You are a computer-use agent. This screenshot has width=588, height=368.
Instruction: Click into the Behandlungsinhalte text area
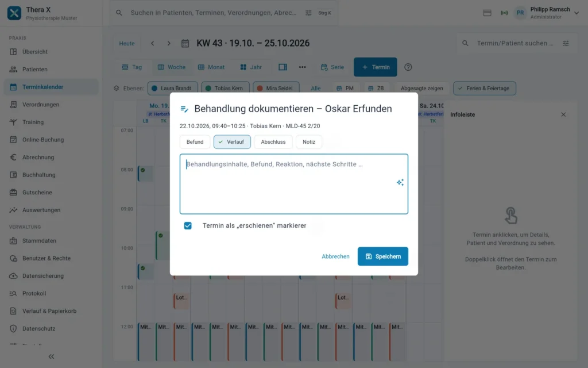tap(294, 184)
